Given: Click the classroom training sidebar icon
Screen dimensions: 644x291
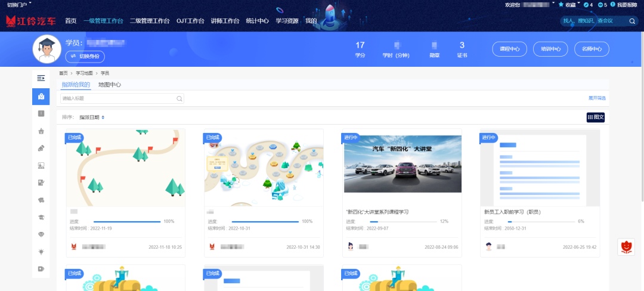Looking at the screenshot, I should point(41,165).
